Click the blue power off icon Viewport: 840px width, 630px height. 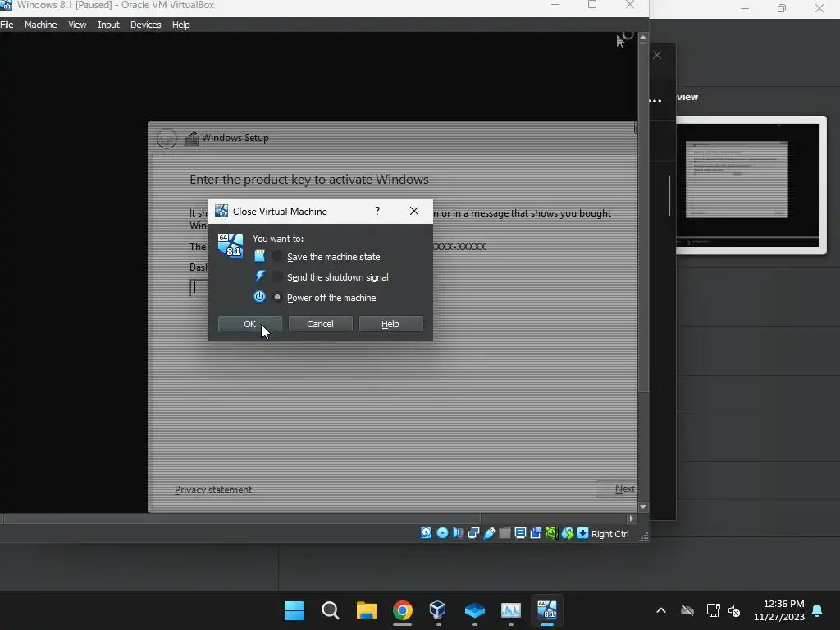260,297
